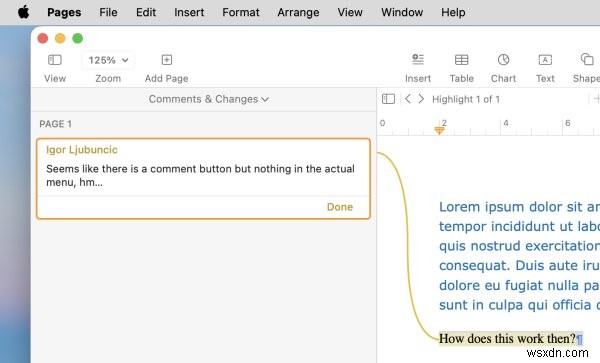Click inside the comment text field
The image size is (600, 363).
[x=201, y=175]
